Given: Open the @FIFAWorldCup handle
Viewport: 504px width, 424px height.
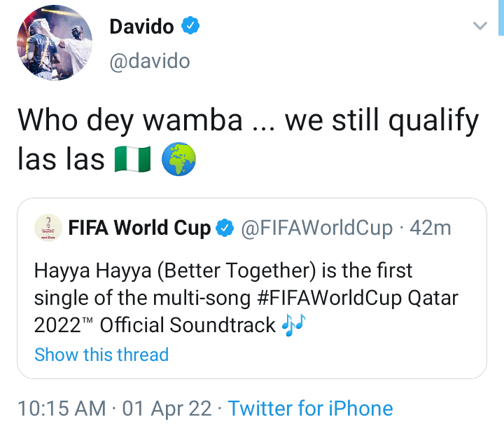Looking at the screenshot, I should click(x=317, y=228).
